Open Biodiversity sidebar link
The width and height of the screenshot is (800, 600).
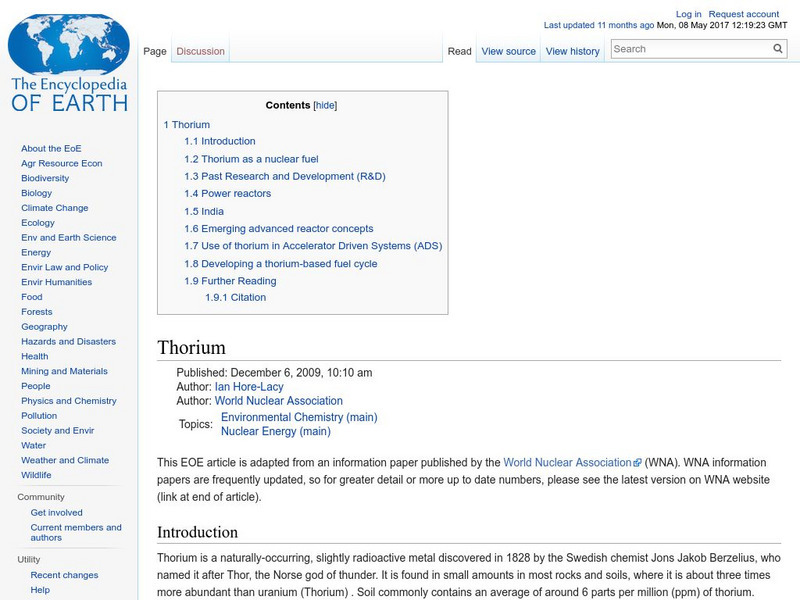pyautogui.click(x=45, y=178)
